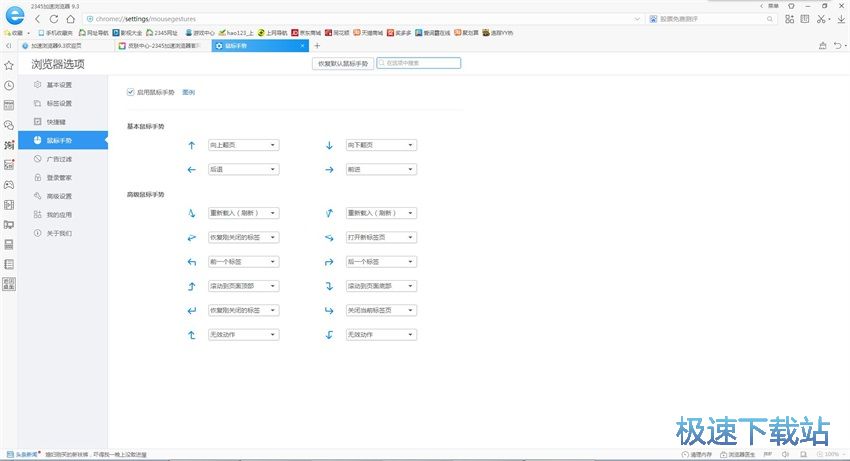Click the 清理内存 status bar icon
Image resolution: width=850 pixels, height=461 pixels.
685,454
